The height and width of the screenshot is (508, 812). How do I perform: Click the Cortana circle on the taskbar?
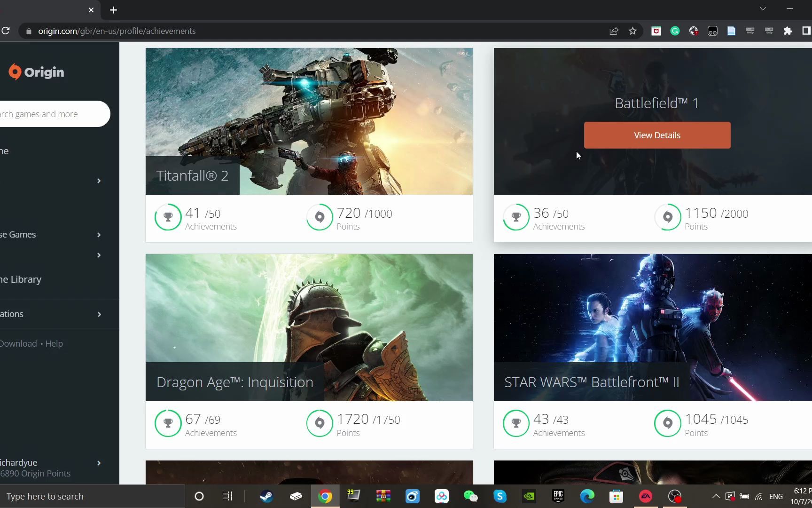coord(199,496)
